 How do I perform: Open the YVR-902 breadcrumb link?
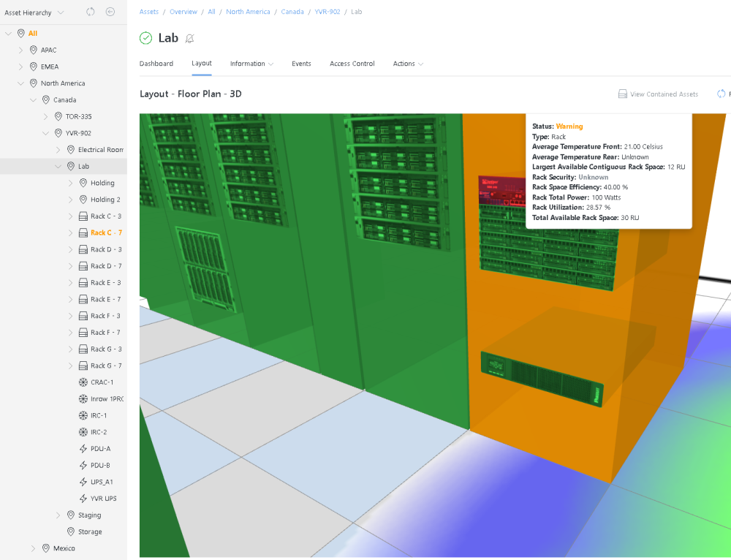coord(327,12)
